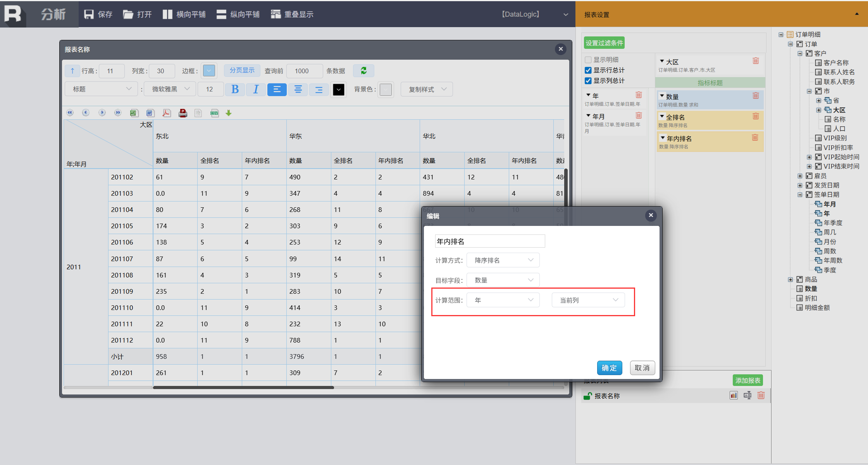868x465 pixels.
Task: Enable the 显示明细 checkbox
Action: coord(588,60)
